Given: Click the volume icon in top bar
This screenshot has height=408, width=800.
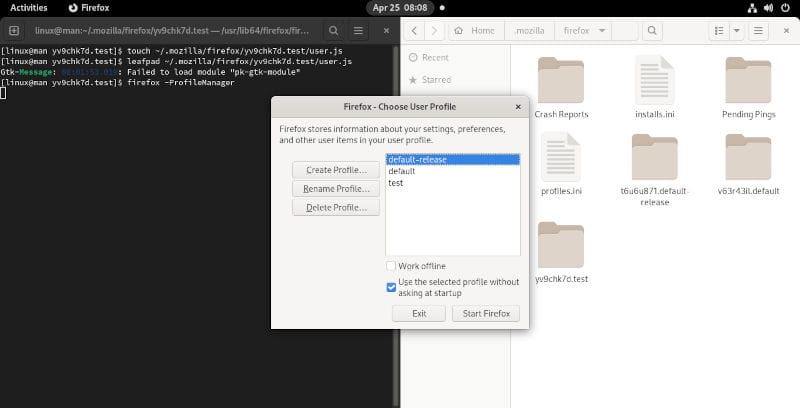Looking at the screenshot, I should point(768,8).
